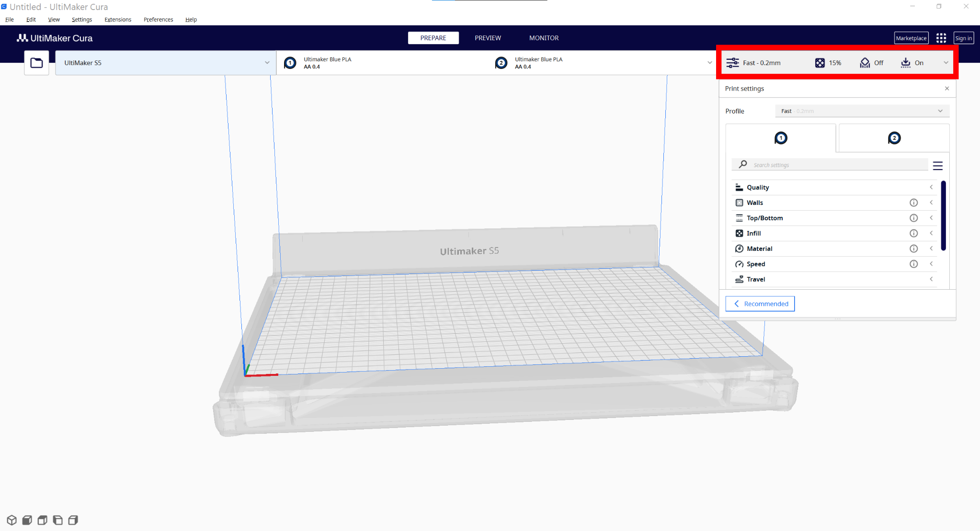Expand the material configuration dropdown arrow
Screen dimensions: 980x531
(709, 63)
